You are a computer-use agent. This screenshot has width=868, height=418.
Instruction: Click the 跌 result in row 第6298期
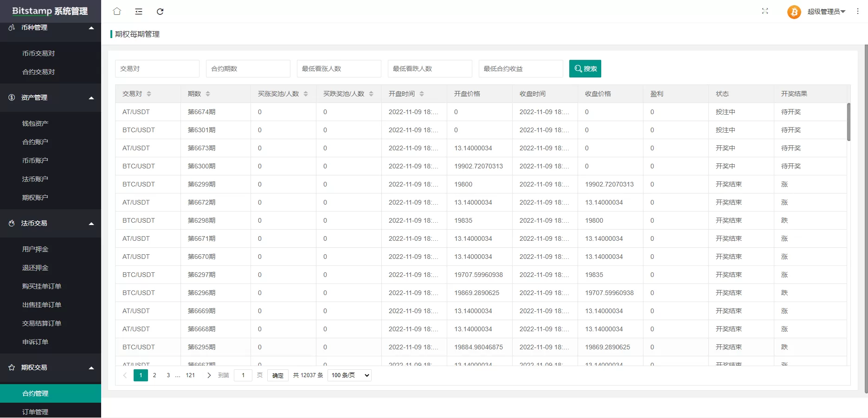784,220
